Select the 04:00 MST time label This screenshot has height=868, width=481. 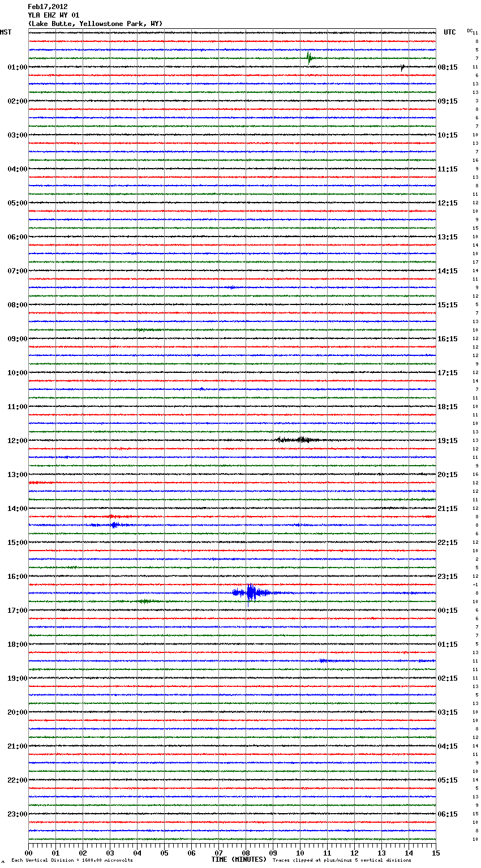tap(18, 169)
